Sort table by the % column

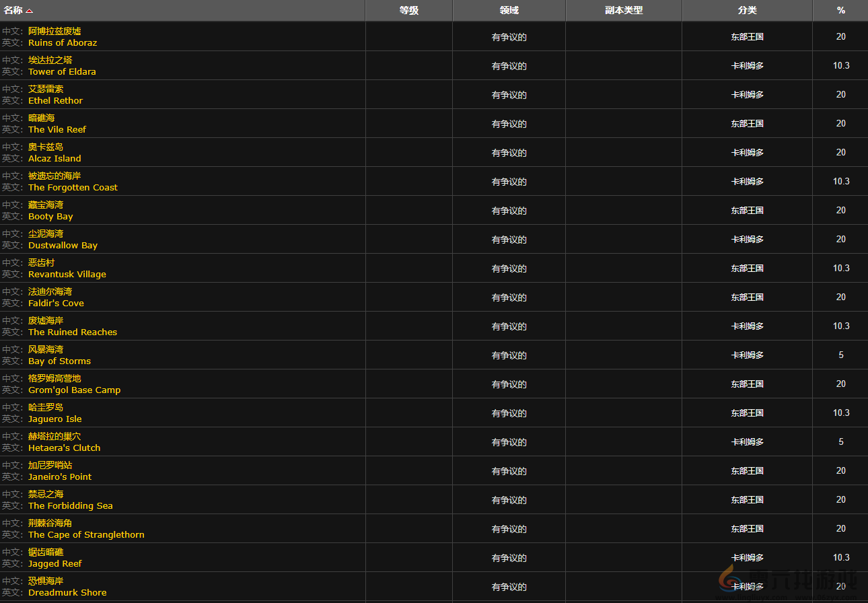click(840, 10)
